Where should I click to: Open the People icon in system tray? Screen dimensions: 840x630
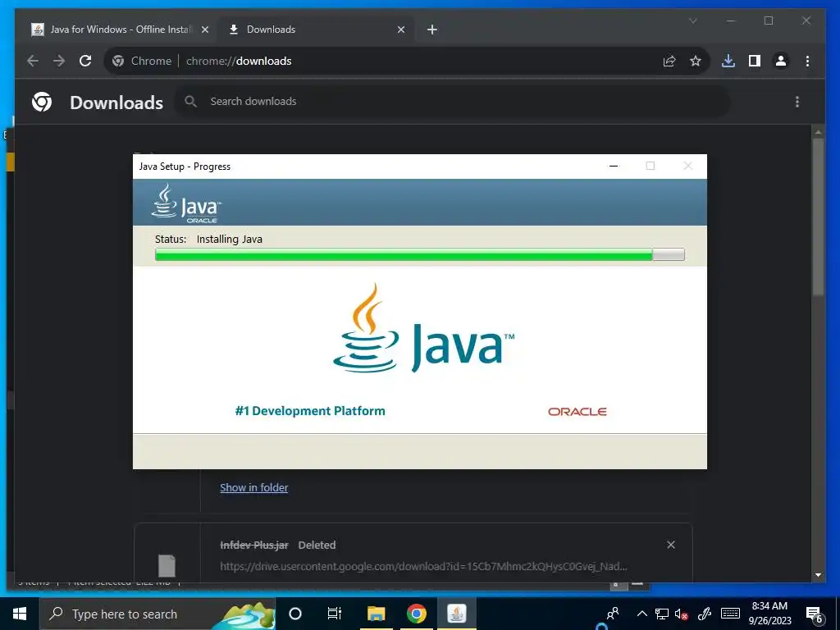[613, 614]
